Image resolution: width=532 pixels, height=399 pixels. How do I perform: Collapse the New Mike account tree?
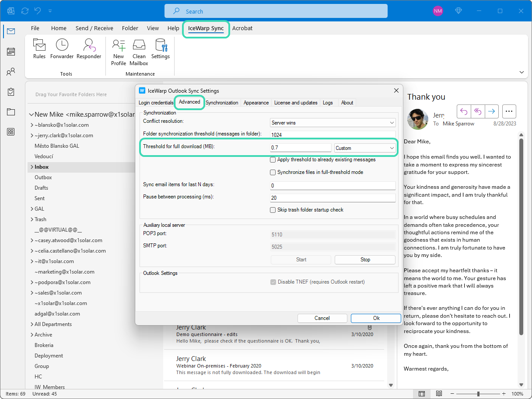point(31,114)
